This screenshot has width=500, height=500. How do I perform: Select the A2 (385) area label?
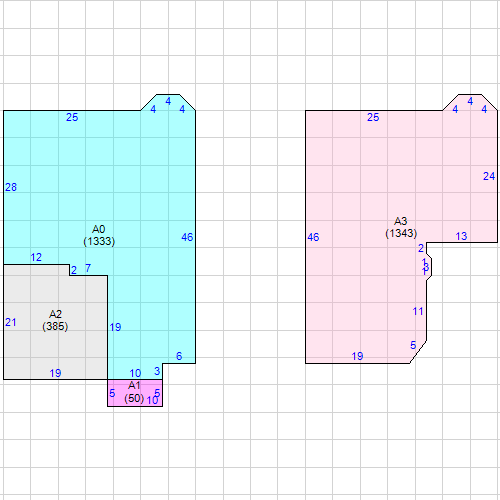coord(55,320)
